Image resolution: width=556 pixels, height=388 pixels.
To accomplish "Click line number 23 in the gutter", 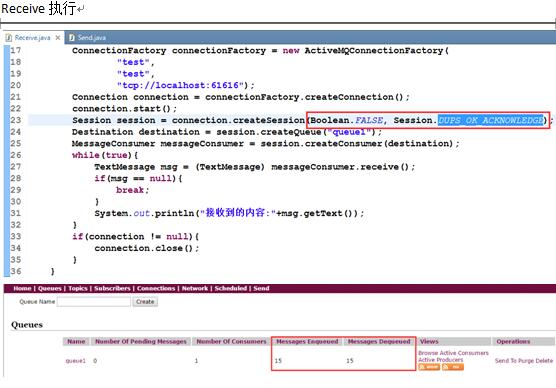I will [16, 120].
